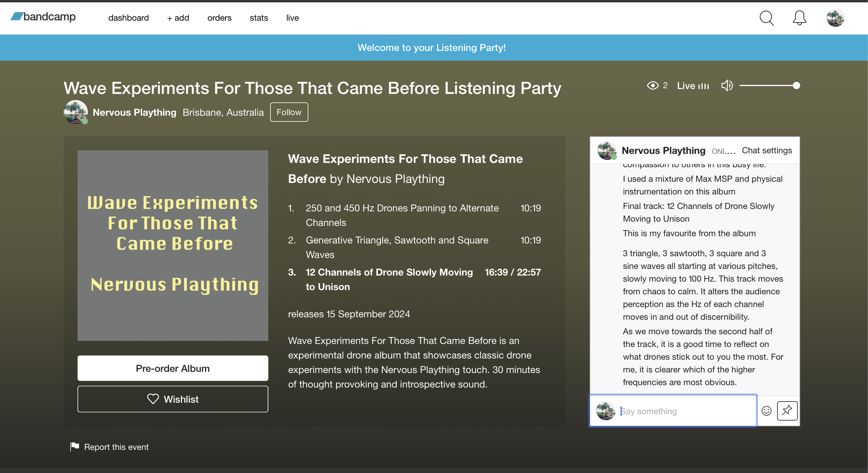Follow Nervous Plaything
The height and width of the screenshot is (473, 868).
click(289, 112)
